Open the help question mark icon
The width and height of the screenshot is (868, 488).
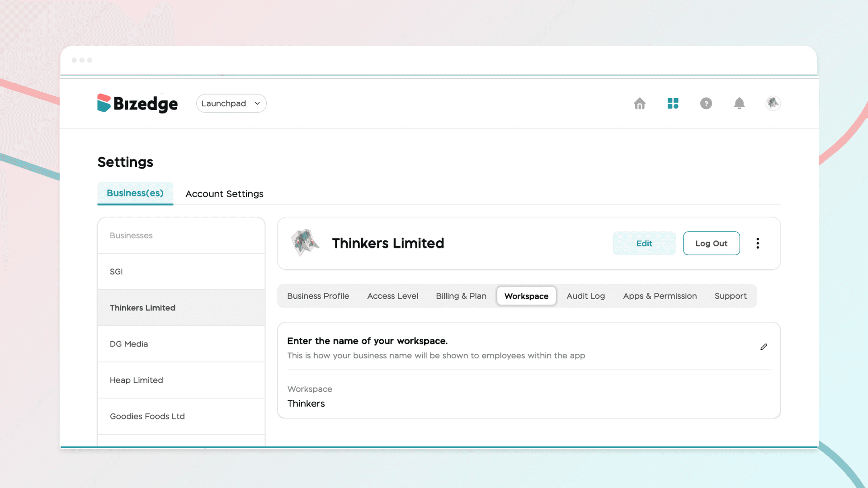click(x=706, y=103)
